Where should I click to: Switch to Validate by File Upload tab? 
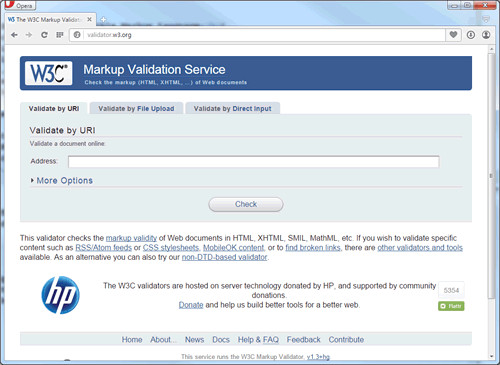tap(136, 109)
